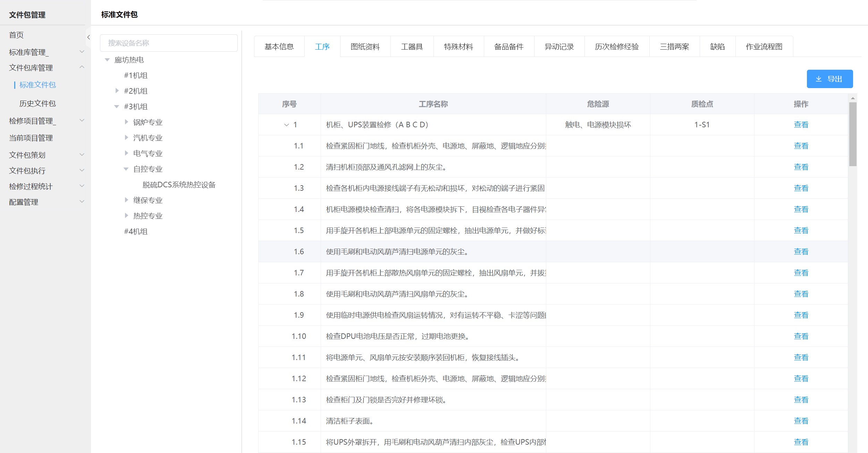Screen dimensions: 868x453
Task: Click 查看 link for row 1.13
Action: tap(801, 400)
